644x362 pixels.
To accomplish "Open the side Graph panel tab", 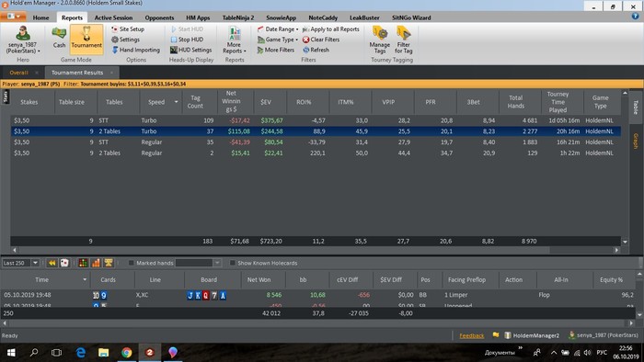I will pos(636,141).
